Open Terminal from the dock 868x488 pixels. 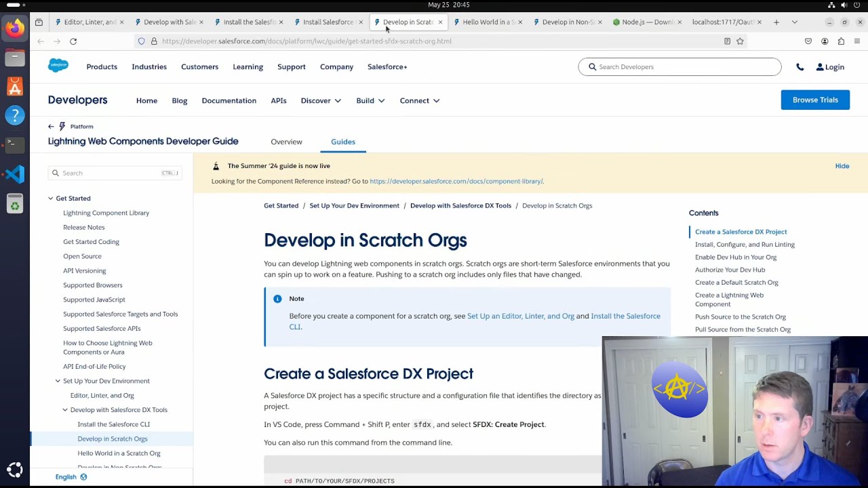14,144
